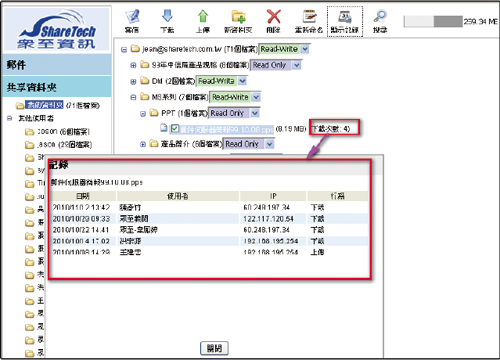Collapse the PPT folder node

pos(143,114)
